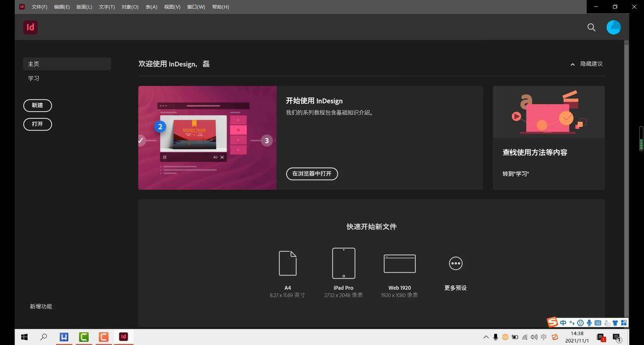Click the InDesign icon in title bar
This screenshot has height=345, width=644.
click(x=22, y=7)
